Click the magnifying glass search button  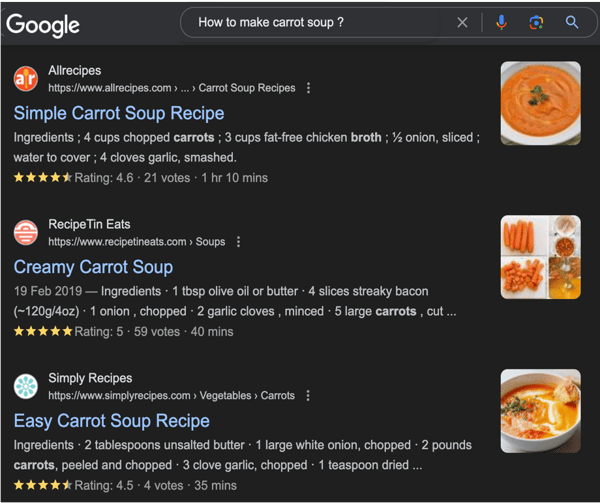point(572,22)
